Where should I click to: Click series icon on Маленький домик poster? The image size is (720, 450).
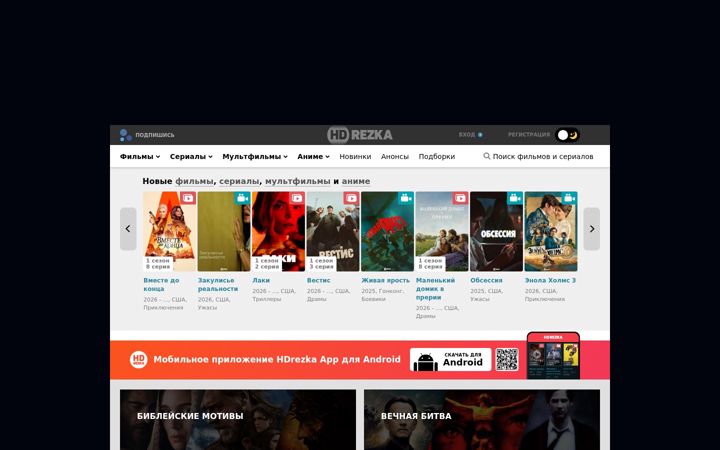pos(461,198)
